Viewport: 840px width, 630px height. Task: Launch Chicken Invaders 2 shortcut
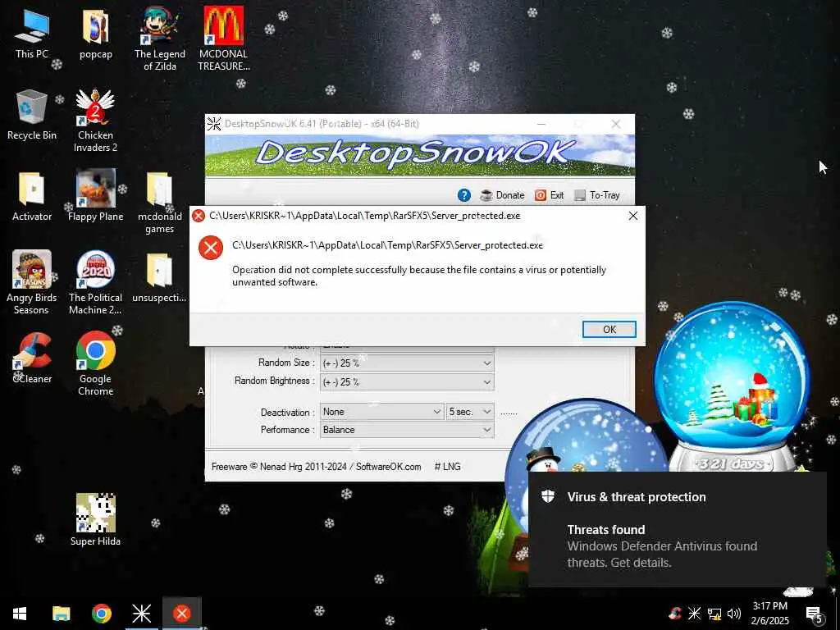(x=95, y=121)
